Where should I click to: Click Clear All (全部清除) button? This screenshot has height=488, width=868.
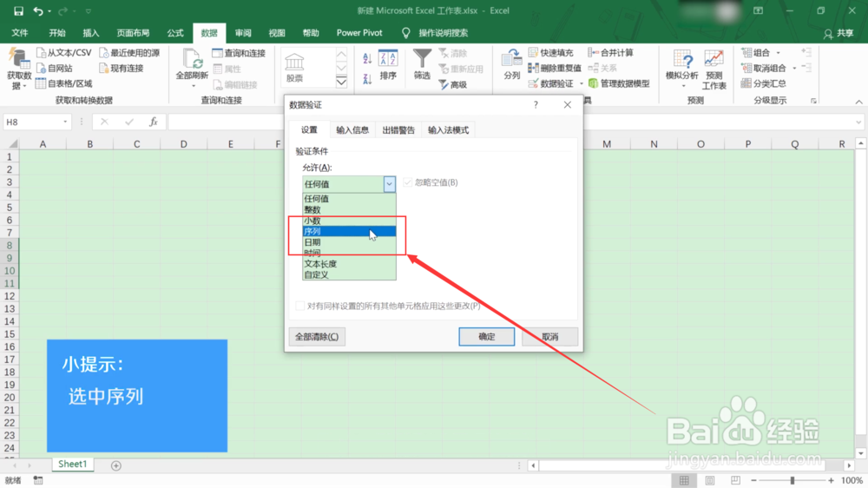317,337
